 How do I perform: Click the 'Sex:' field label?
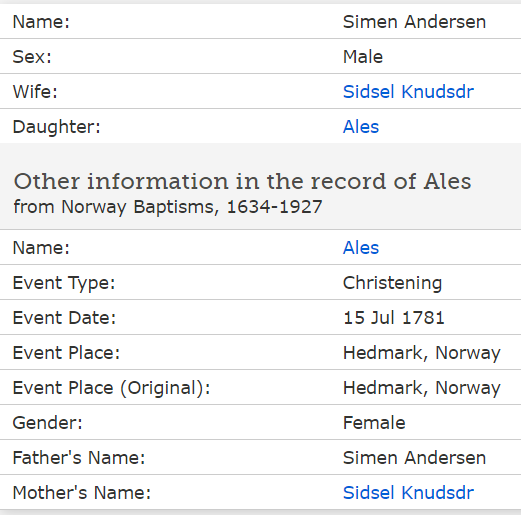(x=32, y=57)
